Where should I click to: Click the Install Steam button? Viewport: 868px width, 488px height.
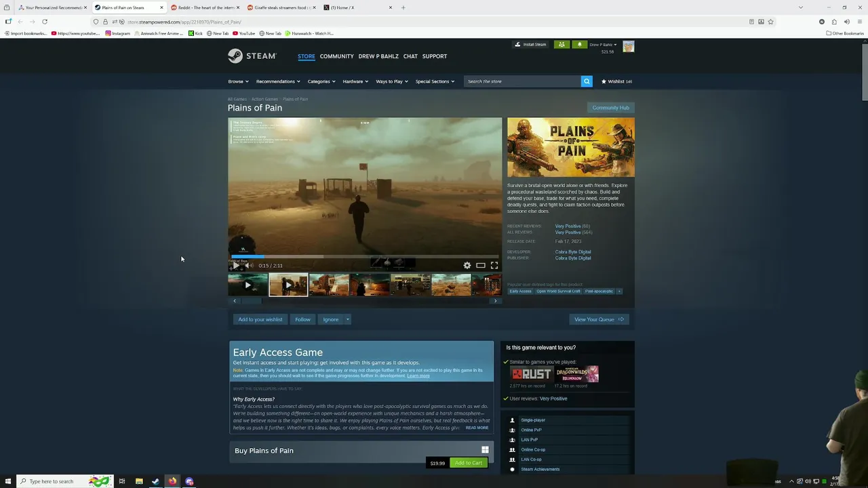click(x=530, y=45)
